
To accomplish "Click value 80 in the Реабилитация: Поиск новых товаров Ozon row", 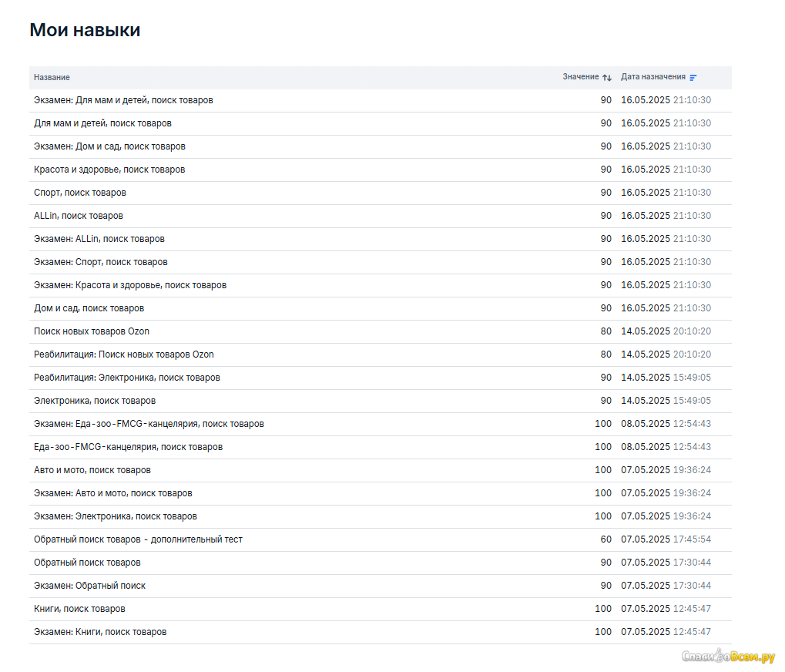I will (x=606, y=354).
